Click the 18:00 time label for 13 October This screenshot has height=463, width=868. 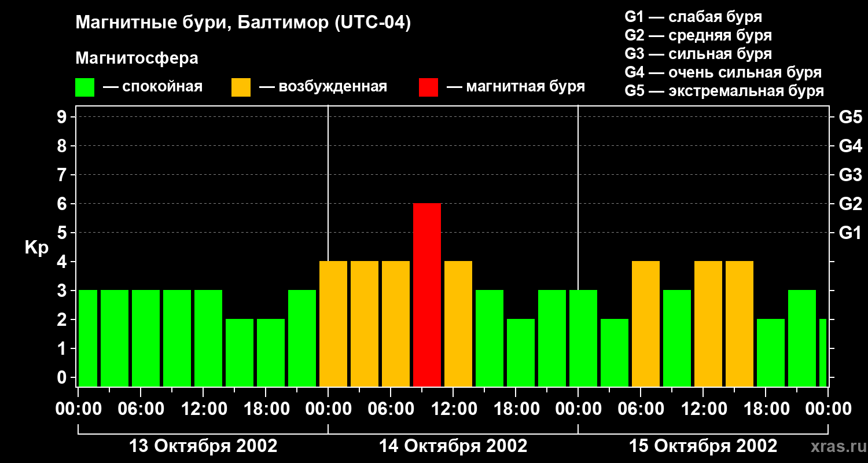tap(266, 409)
